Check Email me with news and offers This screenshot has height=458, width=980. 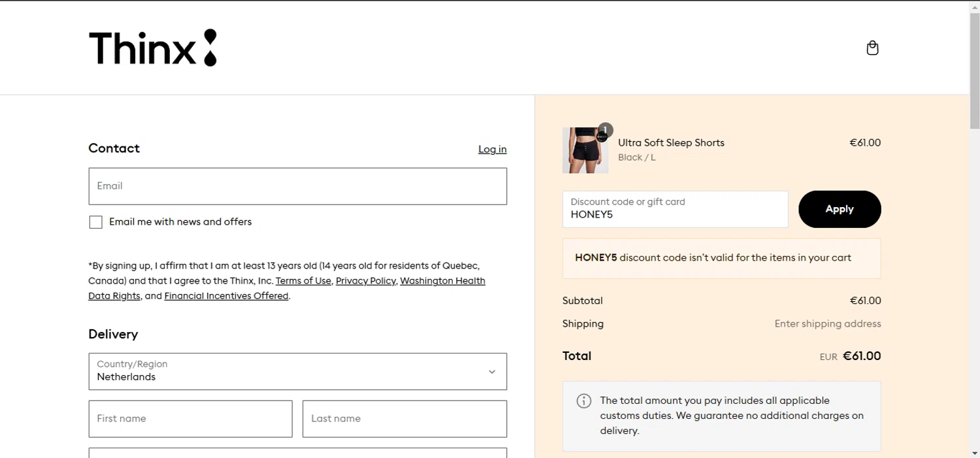tap(96, 222)
